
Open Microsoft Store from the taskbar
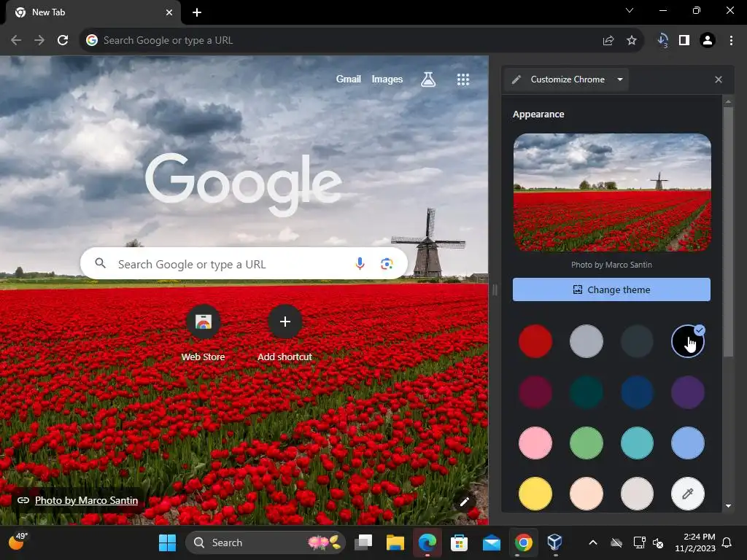[460, 542]
